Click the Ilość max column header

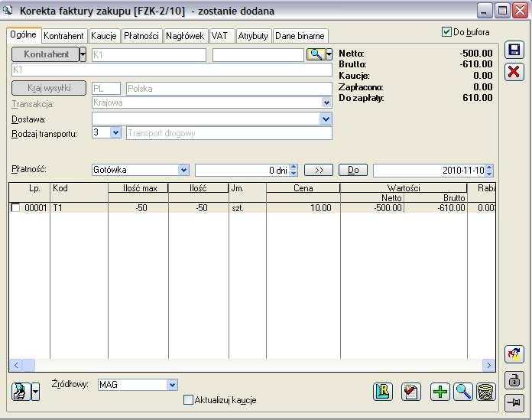(138, 187)
